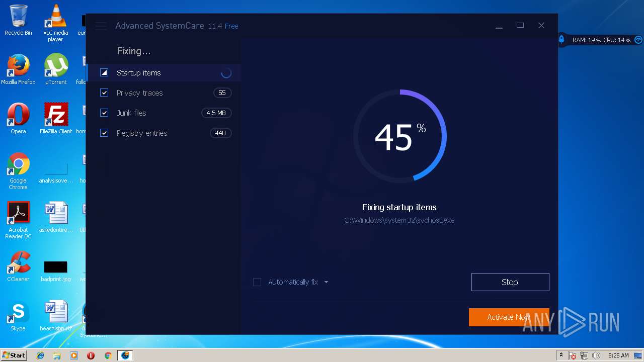The image size is (644, 362).
Task: Uncheck the Junk files checkbox
Action: (x=104, y=113)
